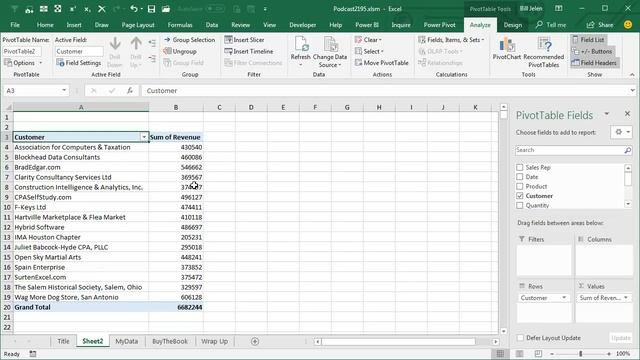Click the PivotTable Name field
The height and width of the screenshot is (360, 640).
pos(22,51)
